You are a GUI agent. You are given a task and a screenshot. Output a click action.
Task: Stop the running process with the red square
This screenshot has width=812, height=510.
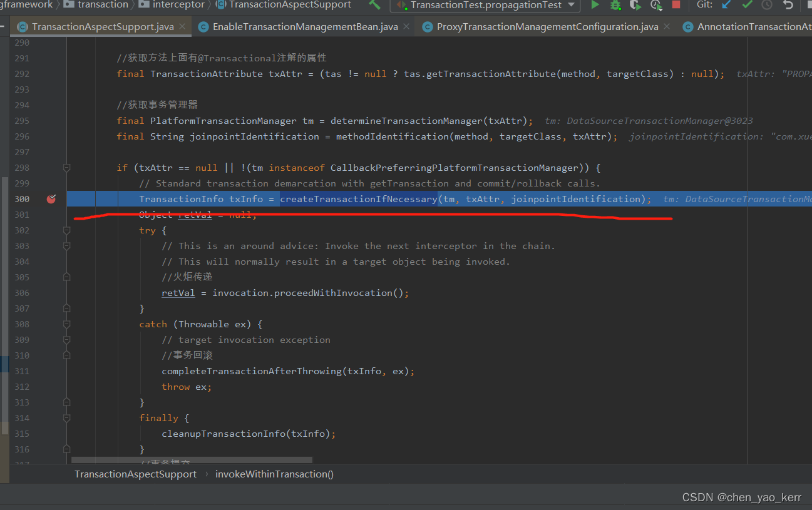tap(676, 4)
